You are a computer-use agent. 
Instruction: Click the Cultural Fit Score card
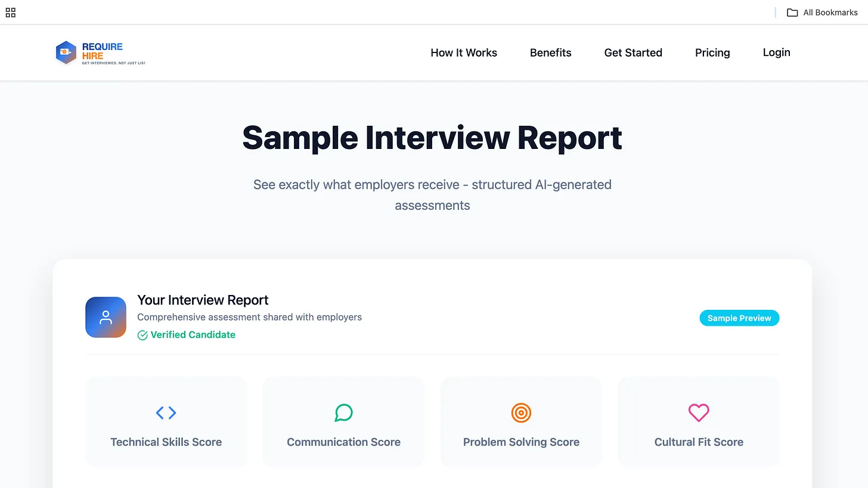click(698, 421)
